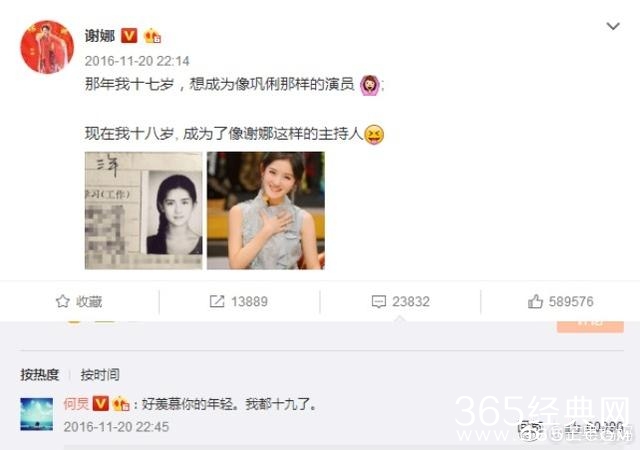Open the post options chevron menu
Viewport: 640px width, 450px height.
pos(613,27)
